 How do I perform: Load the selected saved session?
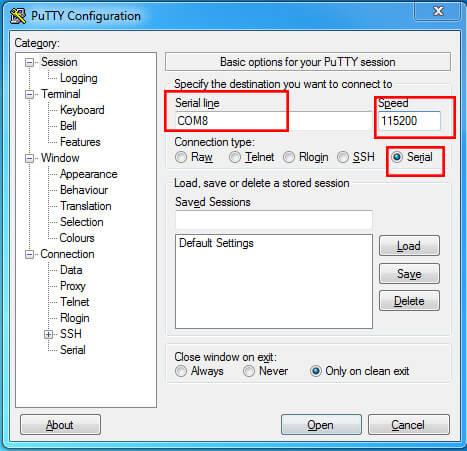pyautogui.click(x=409, y=246)
